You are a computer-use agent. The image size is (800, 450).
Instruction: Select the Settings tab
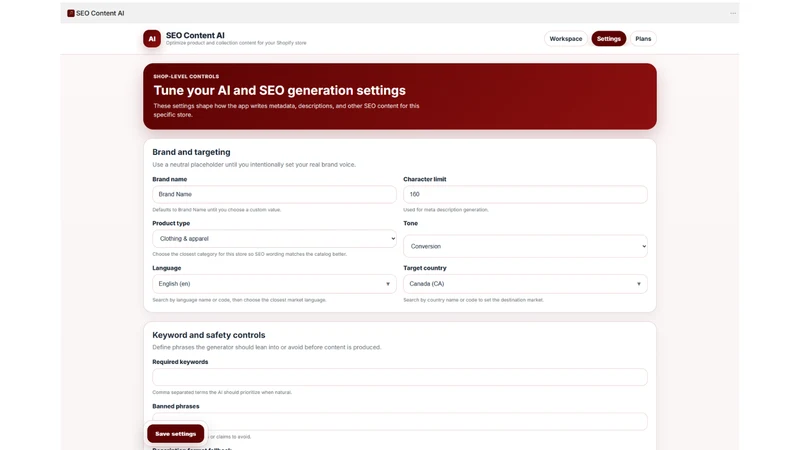(608, 39)
